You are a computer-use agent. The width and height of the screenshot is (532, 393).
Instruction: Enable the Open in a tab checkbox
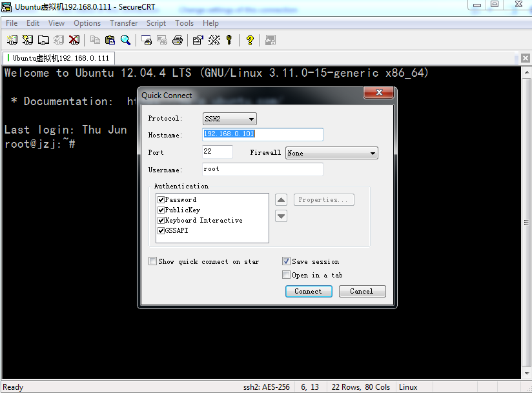point(287,275)
